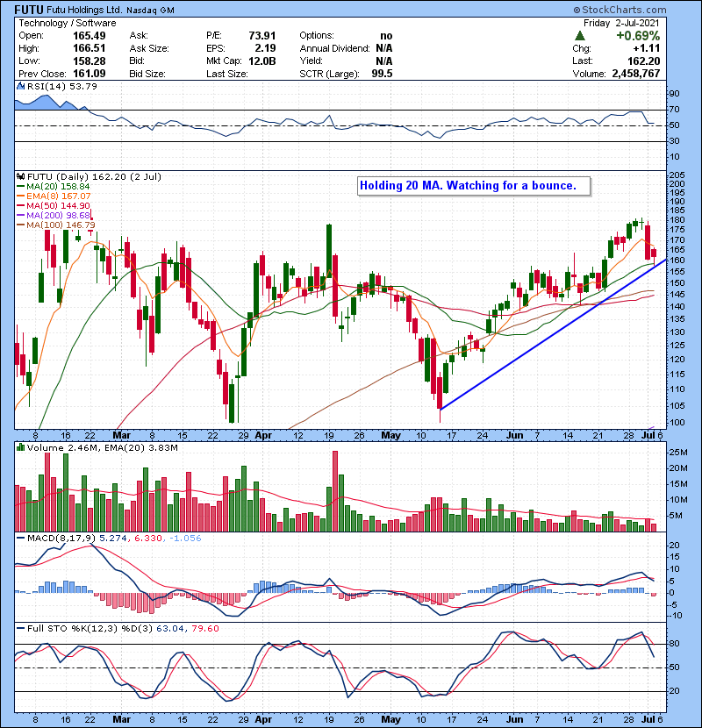Image resolution: width=702 pixels, height=728 pixels.
Task: Click the stochastic %D value 79.60
Action: [204, 629]
